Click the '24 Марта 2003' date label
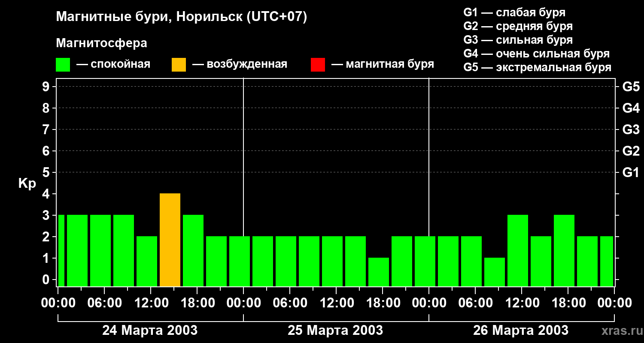This screenshot has height=343, width=644. (150, 331)
